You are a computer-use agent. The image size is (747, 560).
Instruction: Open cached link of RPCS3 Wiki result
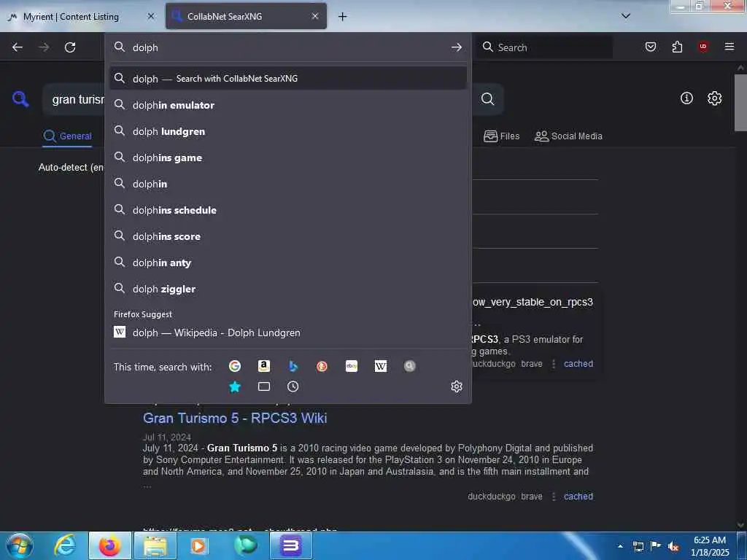click(x=578, y=496)
